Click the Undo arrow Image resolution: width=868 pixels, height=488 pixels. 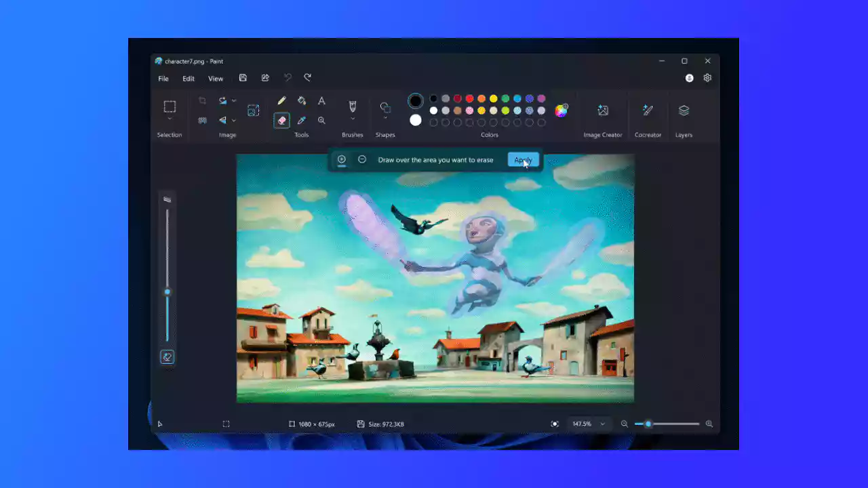tap(288, 78)
